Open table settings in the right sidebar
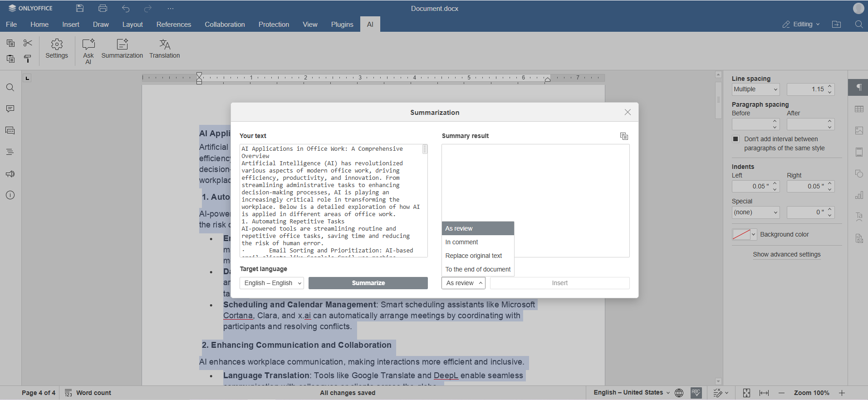The height and width of the screenshot is (400, 868). point(859,109)
